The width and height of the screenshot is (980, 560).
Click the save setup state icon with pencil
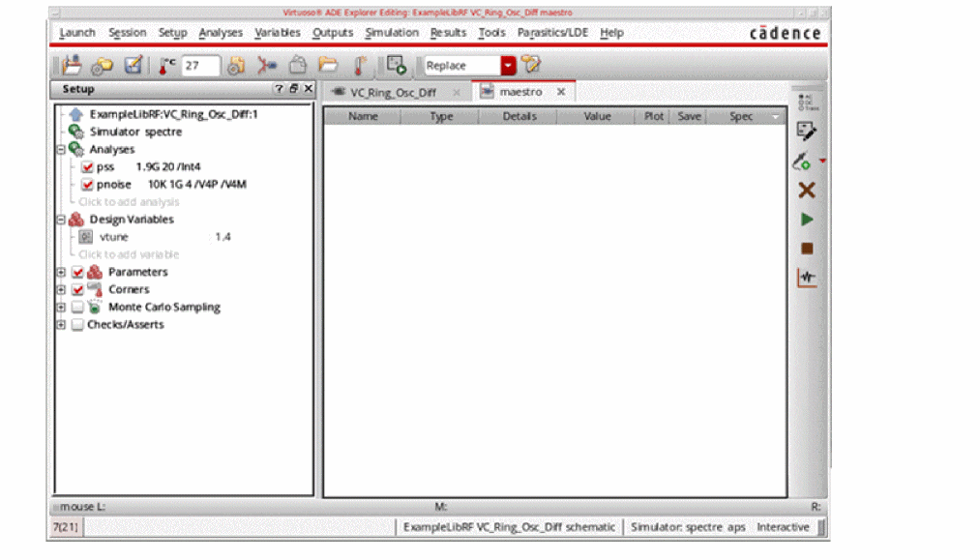pos(134,65)
